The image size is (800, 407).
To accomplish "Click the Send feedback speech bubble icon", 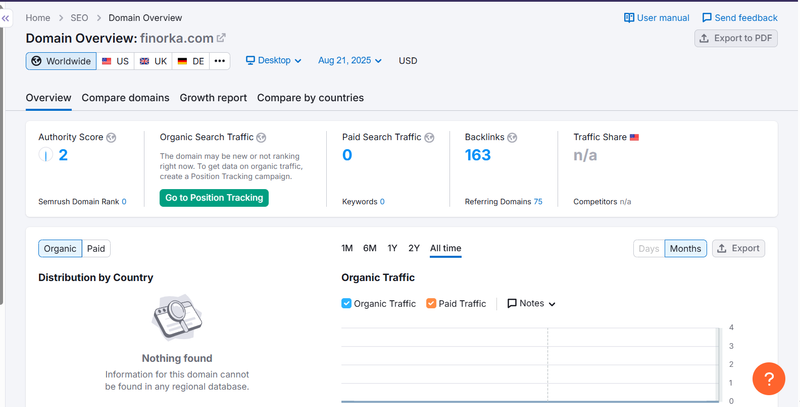I will tap(707, 18).
